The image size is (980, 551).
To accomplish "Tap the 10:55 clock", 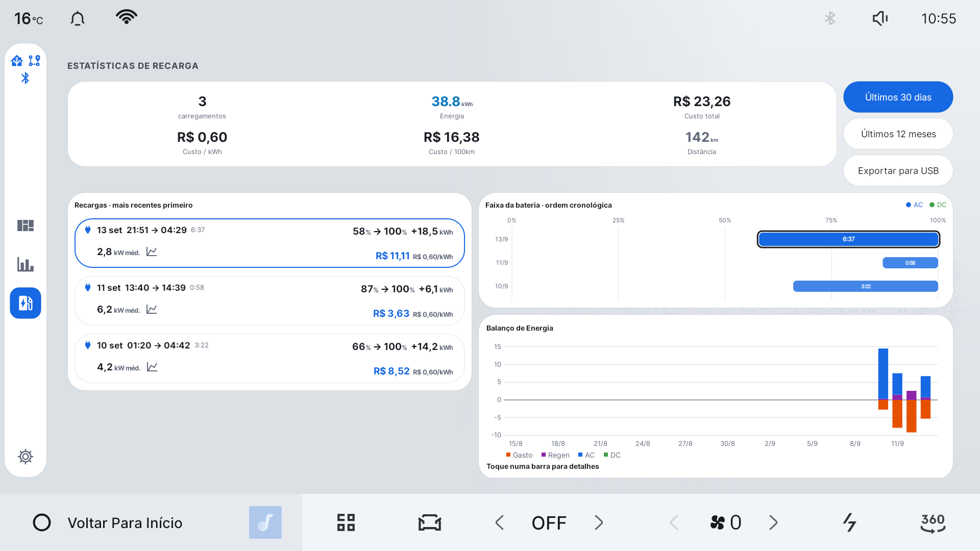I will 938,19.
